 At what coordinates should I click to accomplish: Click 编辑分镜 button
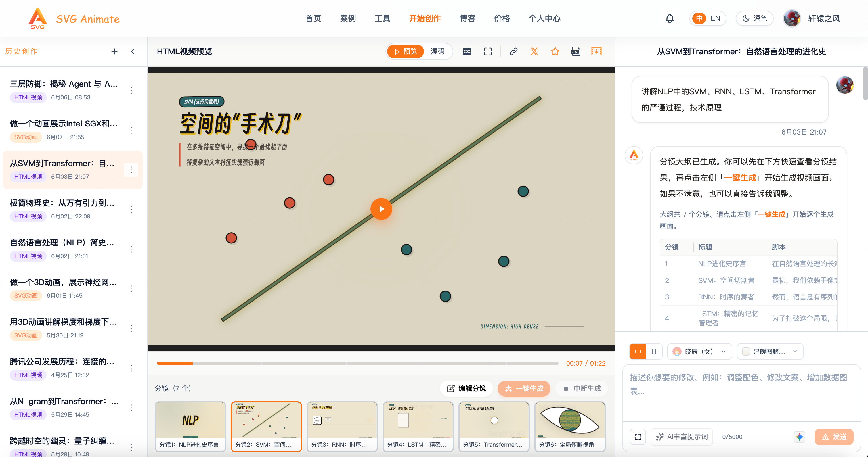(x=466, y=388)
